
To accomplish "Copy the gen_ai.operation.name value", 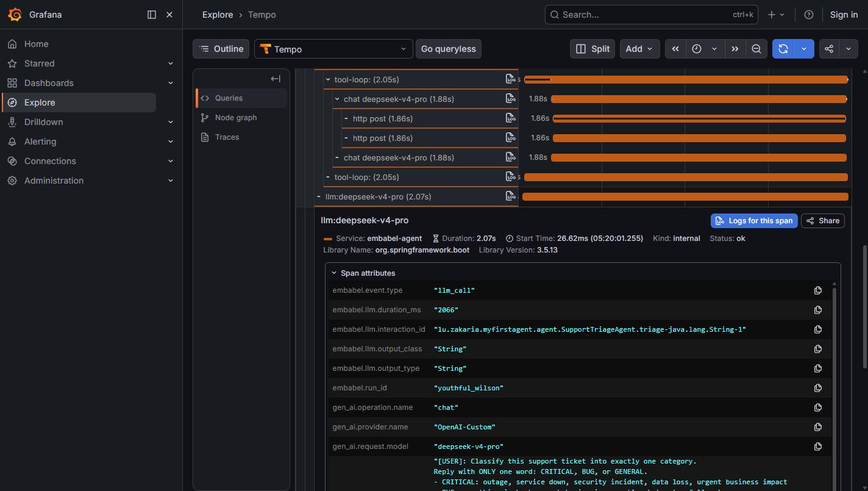I will coord(818,407).
